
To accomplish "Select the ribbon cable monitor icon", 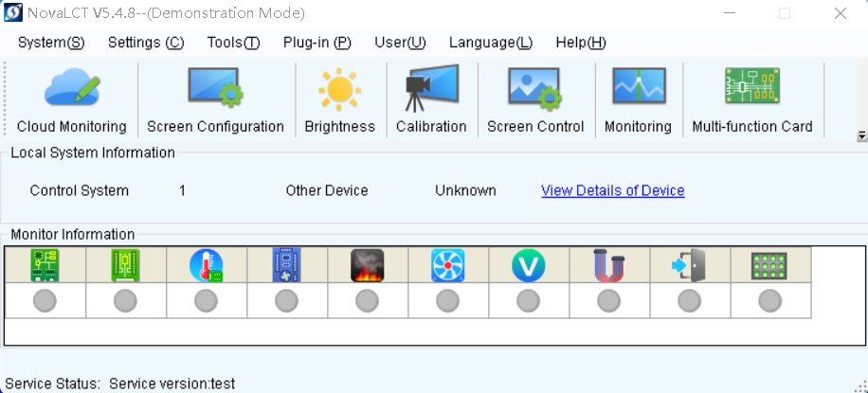I will [x=609, y=265].
